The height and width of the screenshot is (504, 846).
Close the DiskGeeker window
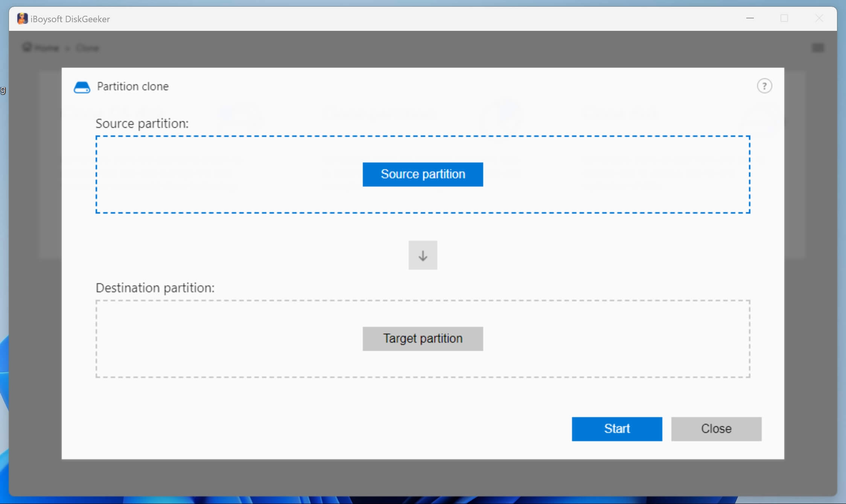pyautogui.click(x=819, y=18)
